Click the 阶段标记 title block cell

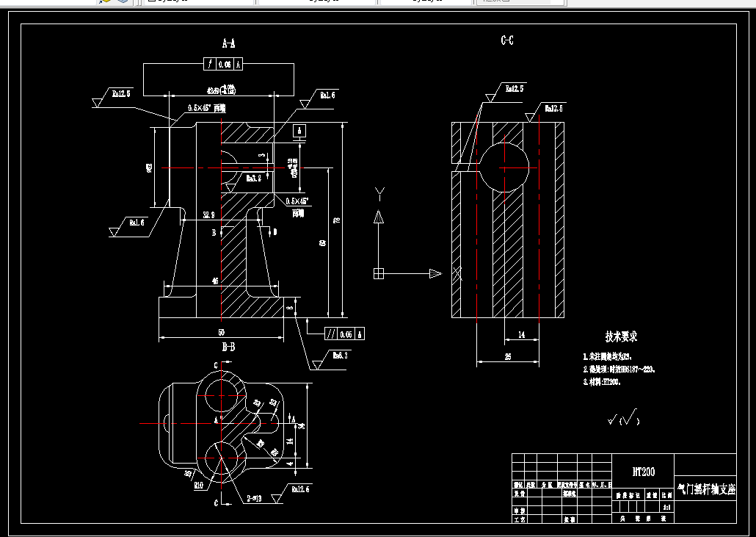(628, 496)
